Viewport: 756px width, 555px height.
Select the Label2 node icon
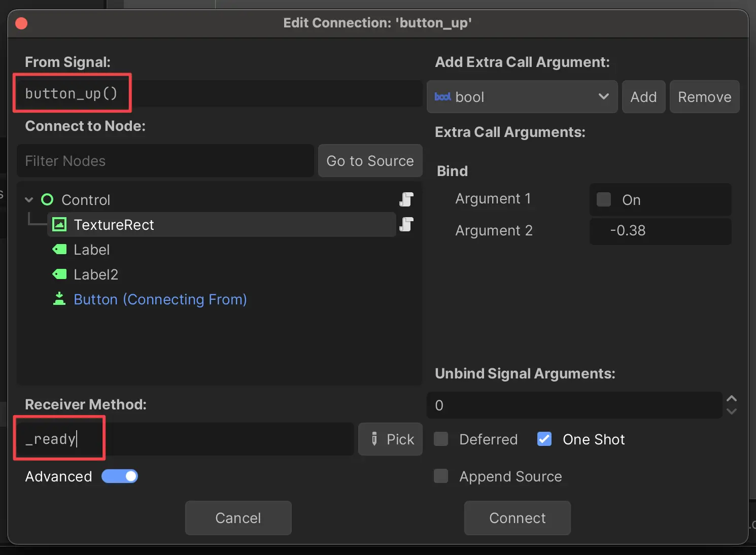coord(59,274)
